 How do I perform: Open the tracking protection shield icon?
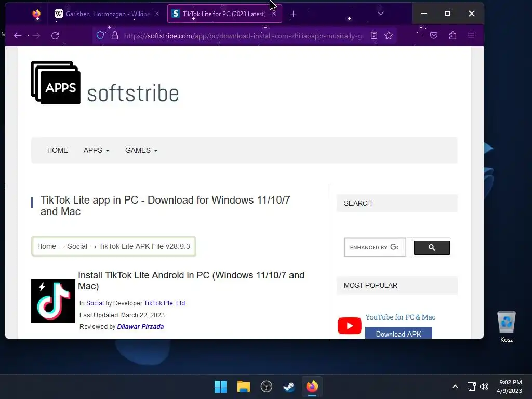100,36
